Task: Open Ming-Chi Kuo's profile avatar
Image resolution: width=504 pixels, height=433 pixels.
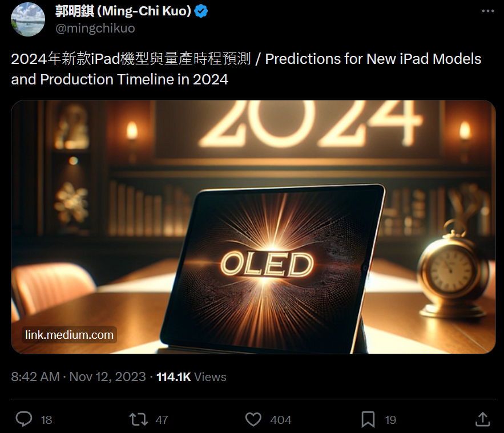Action: (x=28, y=19)
